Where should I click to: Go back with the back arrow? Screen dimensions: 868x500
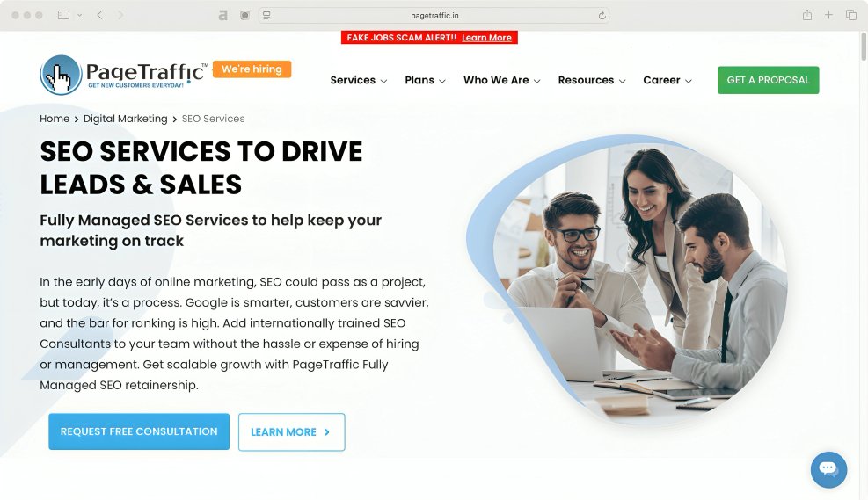[x=99, y=15]
